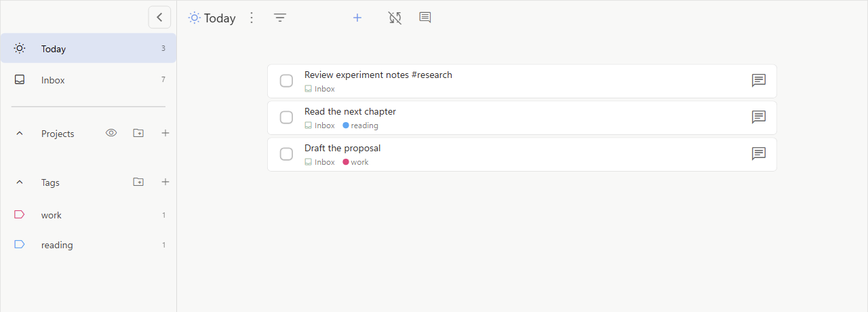
Task: Open the work tag list
Action: 88,215
